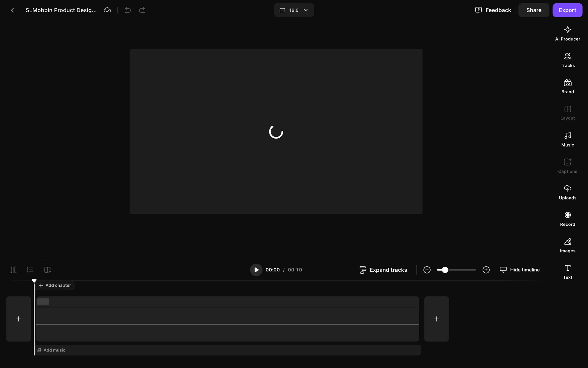Open the AI Producer panel

[x=567, y=33]
